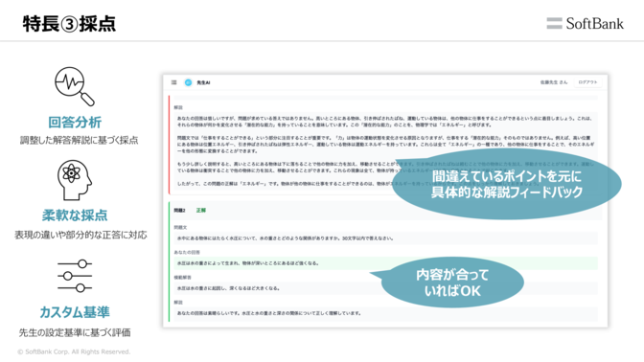Image resolution: width=644 pixels, height=362 pixels.
Task: Click the 模範解答 label
Action: [182, 278]
